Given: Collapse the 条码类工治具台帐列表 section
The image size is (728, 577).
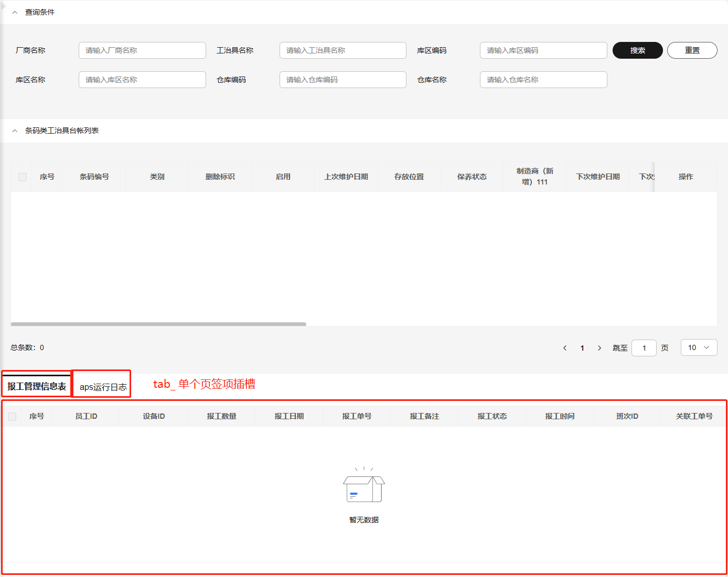Looking at the screenshot, I should pos(15,130).
